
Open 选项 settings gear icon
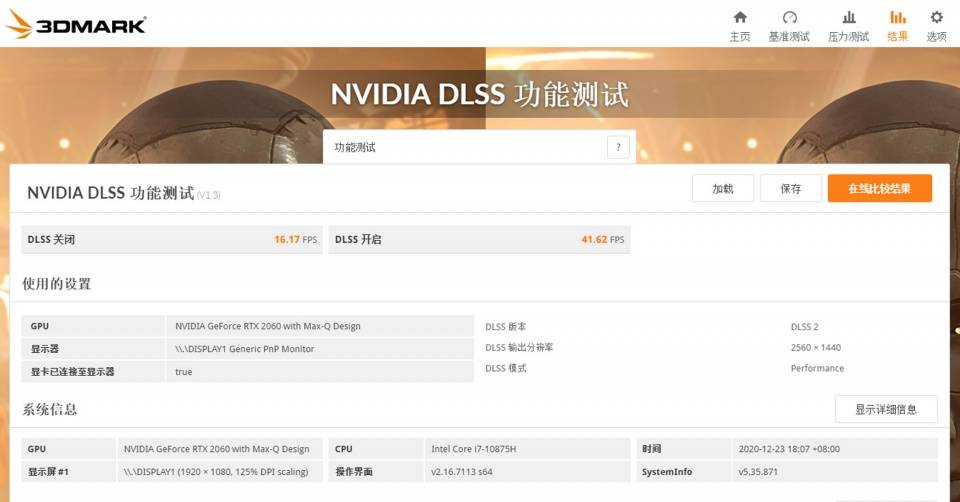[x=936, y=18]
